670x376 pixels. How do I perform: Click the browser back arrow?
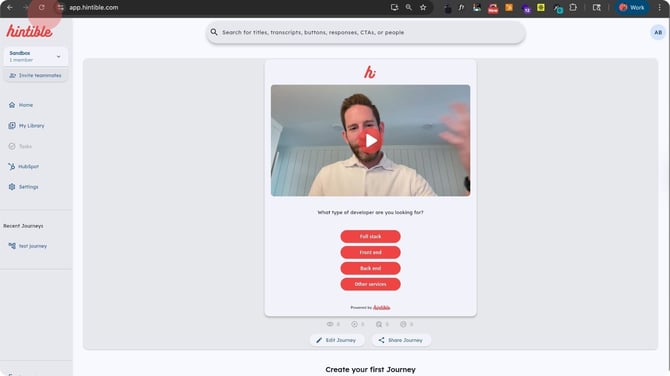(x=10, y=7)
